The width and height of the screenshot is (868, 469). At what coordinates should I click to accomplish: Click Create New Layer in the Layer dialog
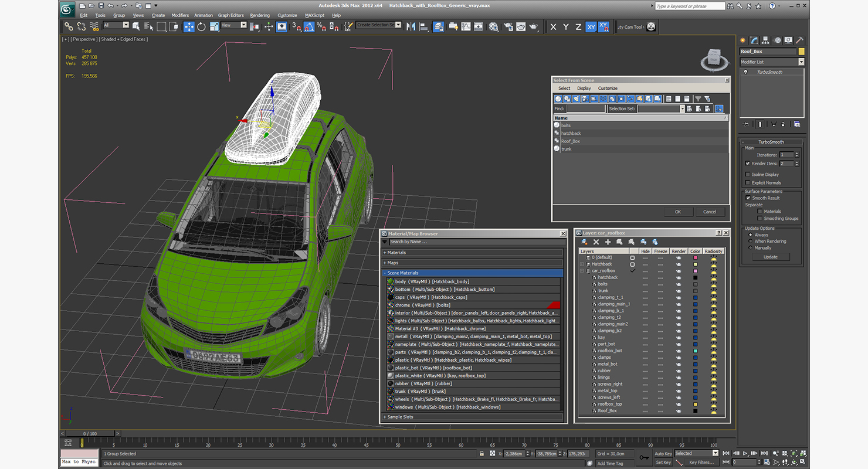click(584, 242)
